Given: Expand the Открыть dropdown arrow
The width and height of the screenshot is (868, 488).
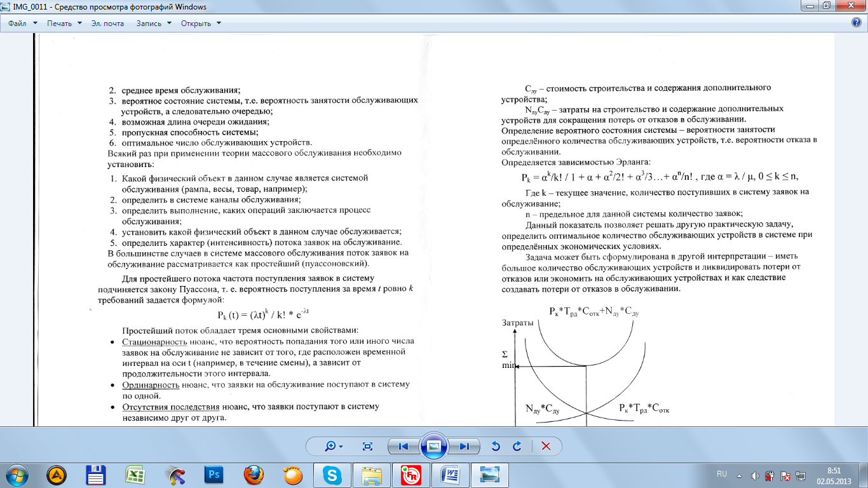Looking at the screenshot, I should [x=219, y=24].
